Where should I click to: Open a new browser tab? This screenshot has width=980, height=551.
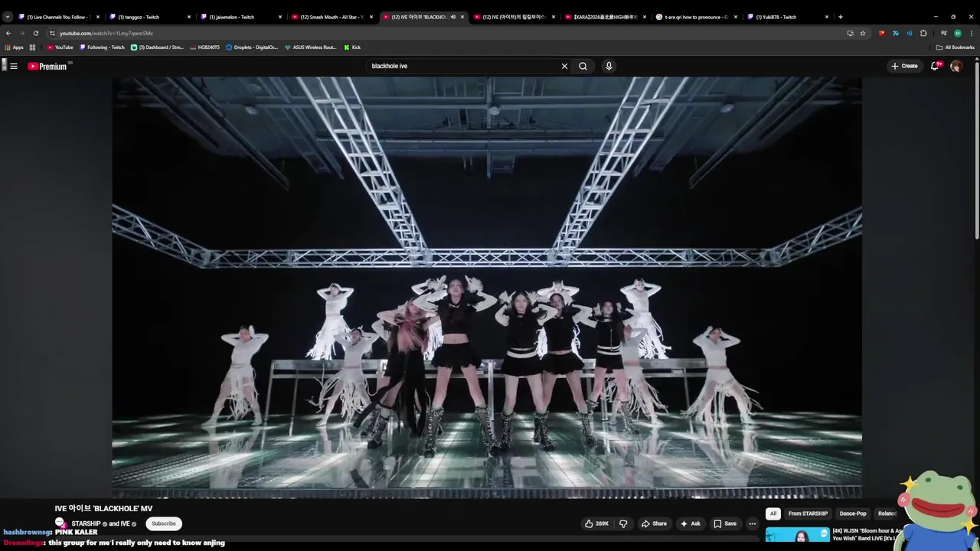tap(841, 17)
